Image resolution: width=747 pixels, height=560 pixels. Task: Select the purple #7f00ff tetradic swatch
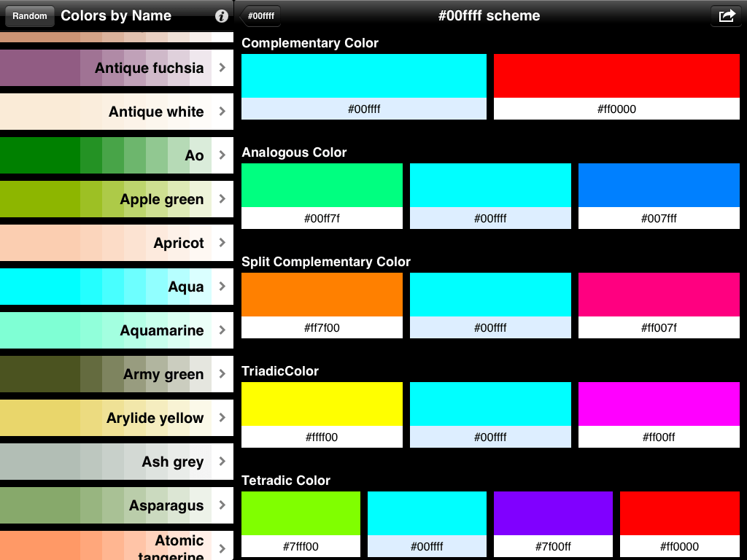point(553,512)
